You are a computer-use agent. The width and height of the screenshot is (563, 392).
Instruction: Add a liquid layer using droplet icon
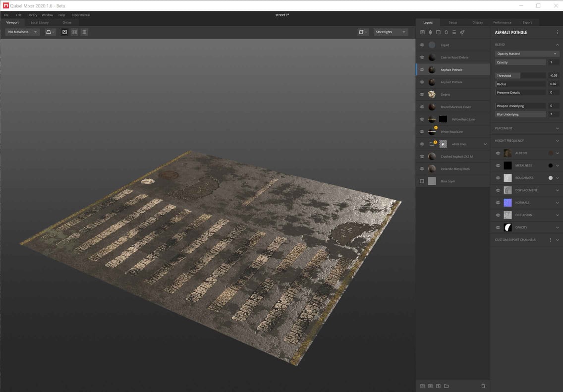click(446, 32)
